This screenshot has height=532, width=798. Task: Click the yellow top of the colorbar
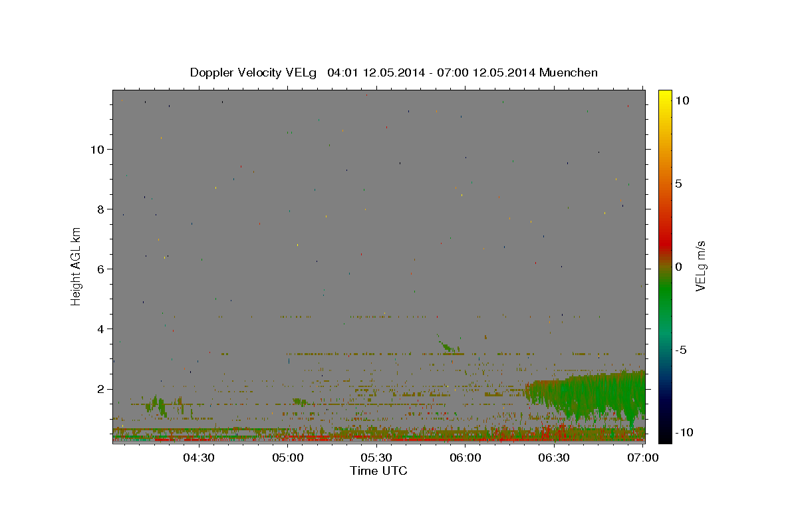coord(664,94)
